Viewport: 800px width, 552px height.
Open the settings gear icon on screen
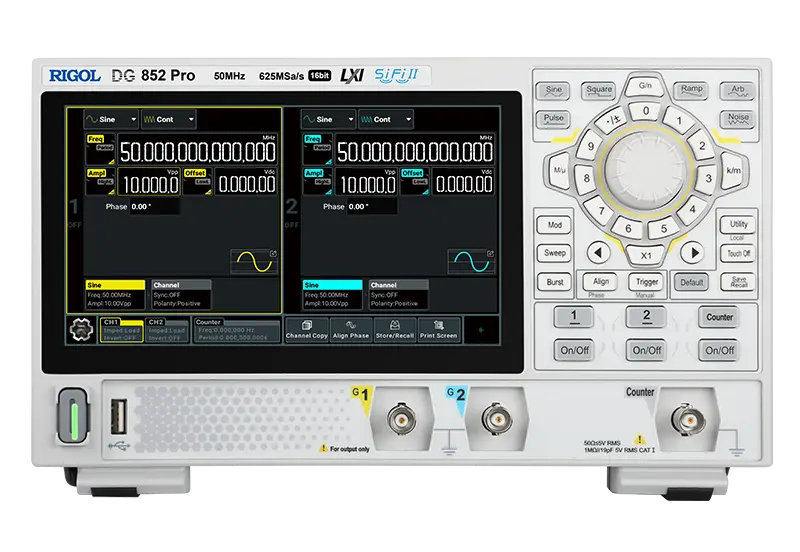coord(81,330)
